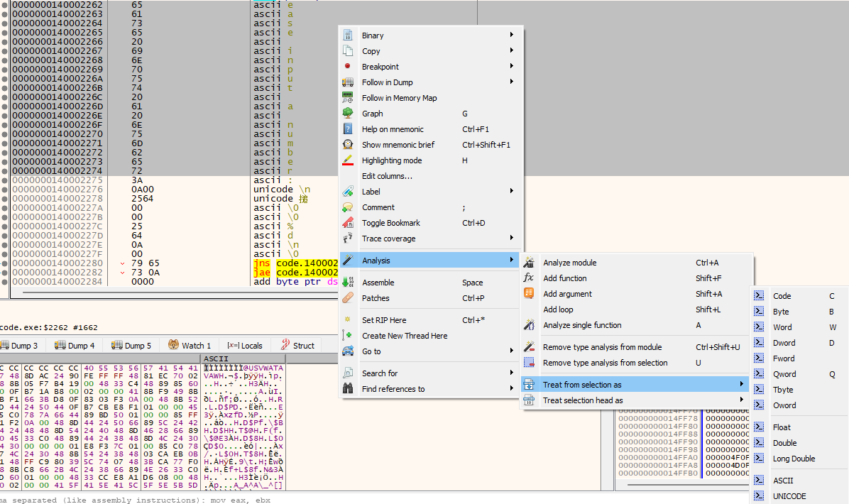Image resolution: width=849 pixels, height=504 pixels.
Task: Click address 000000014000227C in disassembly
Action: coord(57,226)
